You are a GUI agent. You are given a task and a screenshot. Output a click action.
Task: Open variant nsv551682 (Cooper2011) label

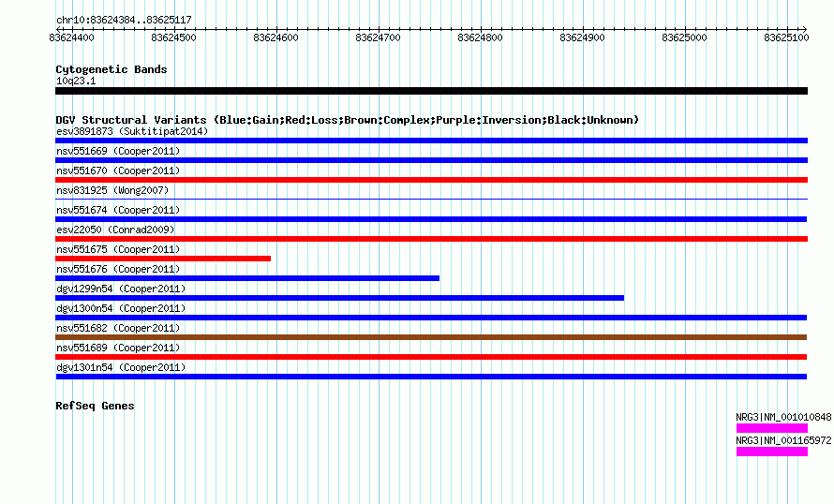pos(118,328)
